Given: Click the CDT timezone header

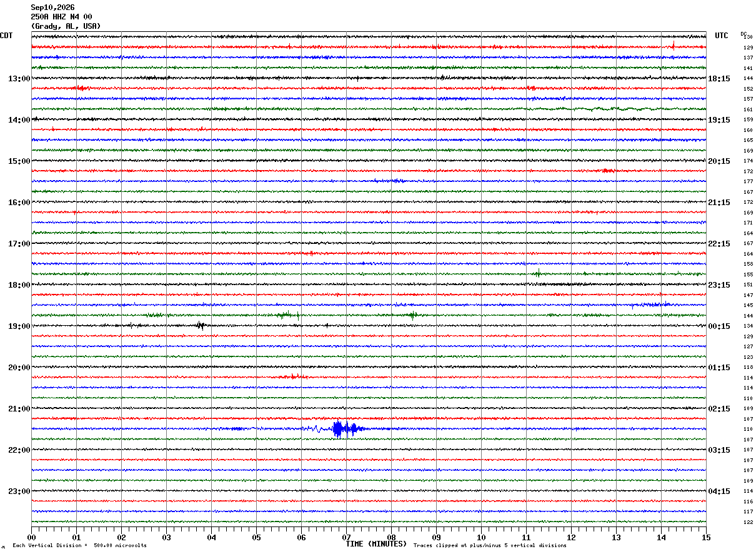Looking at the screenshot, I should [x=6, y=36].
